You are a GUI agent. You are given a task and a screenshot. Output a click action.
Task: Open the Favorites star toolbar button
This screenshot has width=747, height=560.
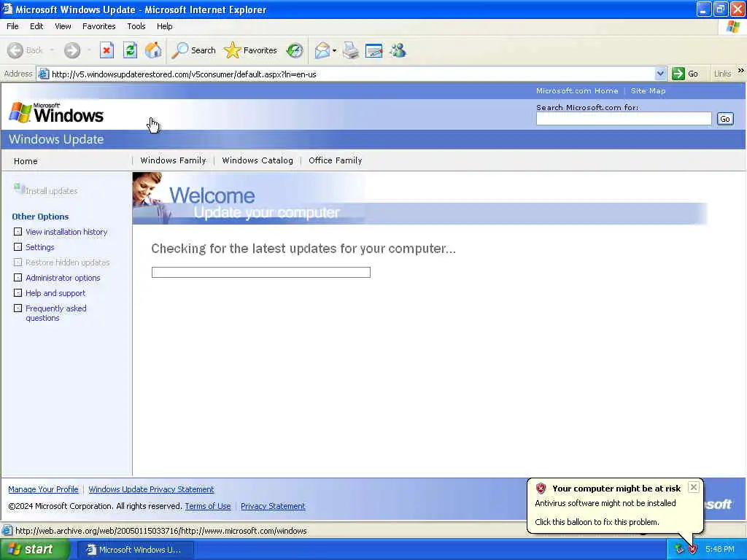(251, 50)
